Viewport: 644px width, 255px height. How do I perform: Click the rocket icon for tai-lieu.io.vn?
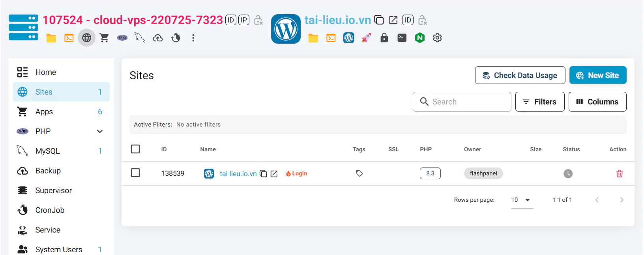[x=366, y=38]
